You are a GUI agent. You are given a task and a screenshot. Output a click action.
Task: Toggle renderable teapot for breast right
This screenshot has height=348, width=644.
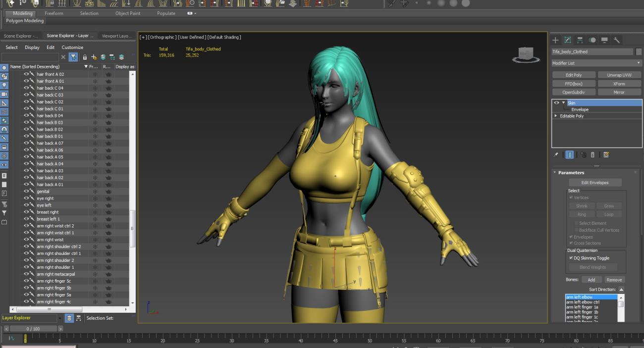[108, 212]
